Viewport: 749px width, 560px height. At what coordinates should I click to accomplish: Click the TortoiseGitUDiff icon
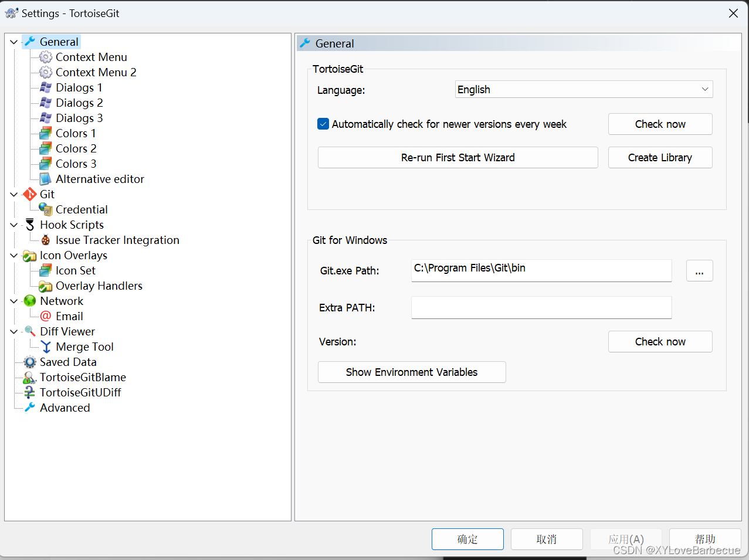30,392
